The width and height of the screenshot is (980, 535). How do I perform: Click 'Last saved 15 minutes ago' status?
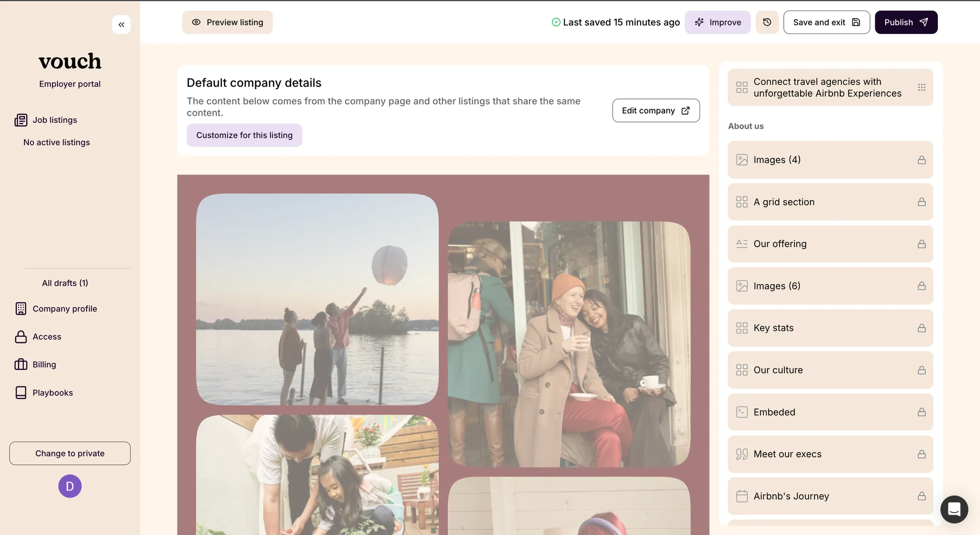click(616, 23)
